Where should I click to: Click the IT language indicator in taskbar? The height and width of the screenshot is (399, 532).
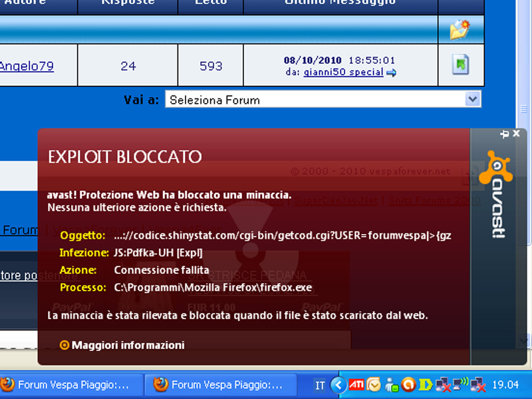click(320, 386)
